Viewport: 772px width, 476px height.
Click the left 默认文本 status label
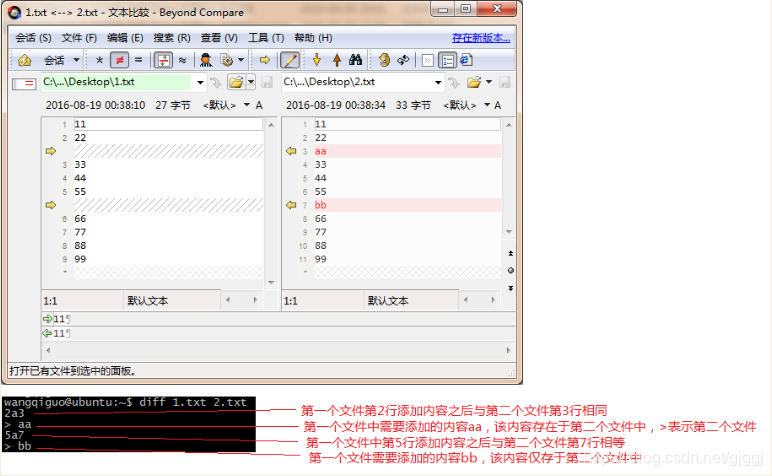click(x=148, y=301)
